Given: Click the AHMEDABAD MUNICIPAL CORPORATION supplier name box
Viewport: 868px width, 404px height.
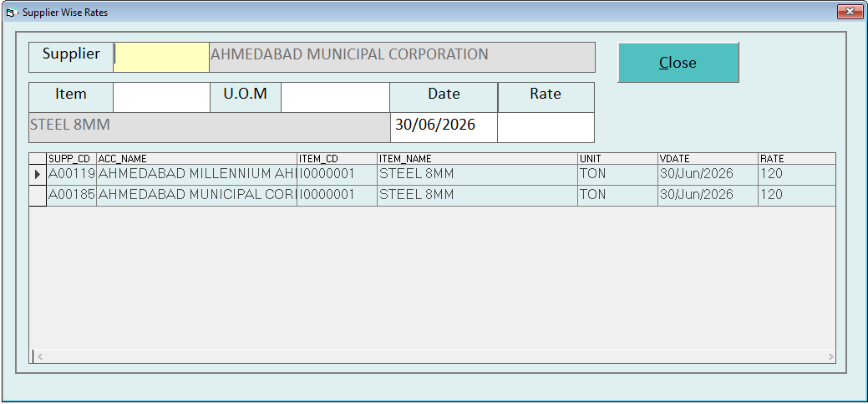Looking at the screenshot, I should [x=402, y=57].
